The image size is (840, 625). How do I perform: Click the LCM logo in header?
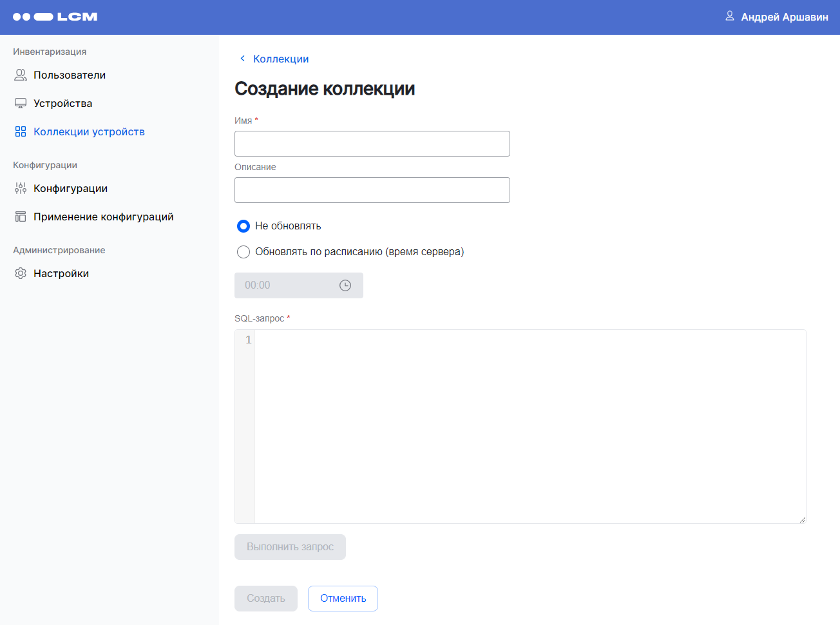click(55, 17)
